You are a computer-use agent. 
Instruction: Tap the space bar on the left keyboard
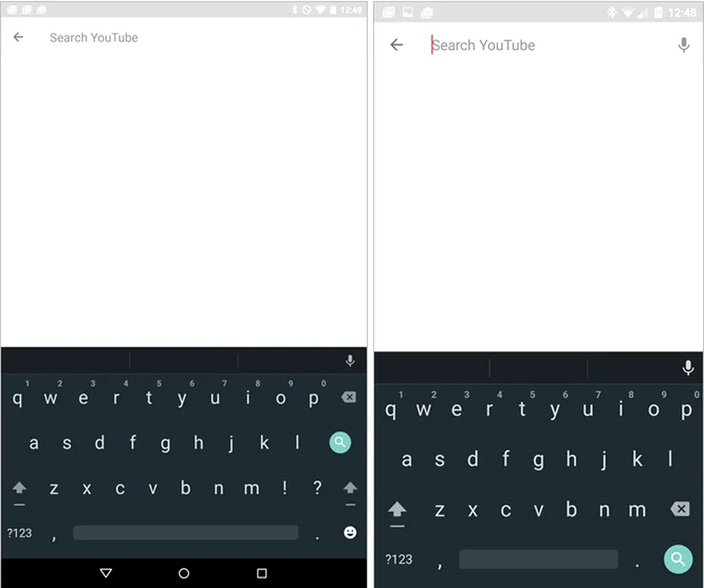pos(186,533)
